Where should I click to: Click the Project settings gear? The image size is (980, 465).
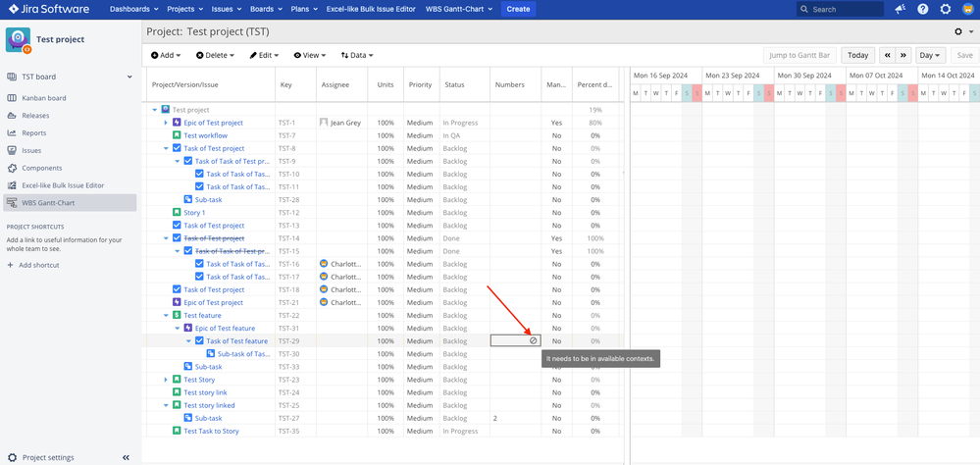[12, 457]
